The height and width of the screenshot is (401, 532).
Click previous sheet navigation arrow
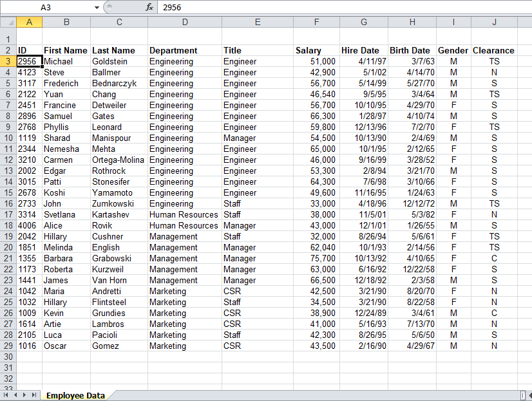click(x=15, y=395)
